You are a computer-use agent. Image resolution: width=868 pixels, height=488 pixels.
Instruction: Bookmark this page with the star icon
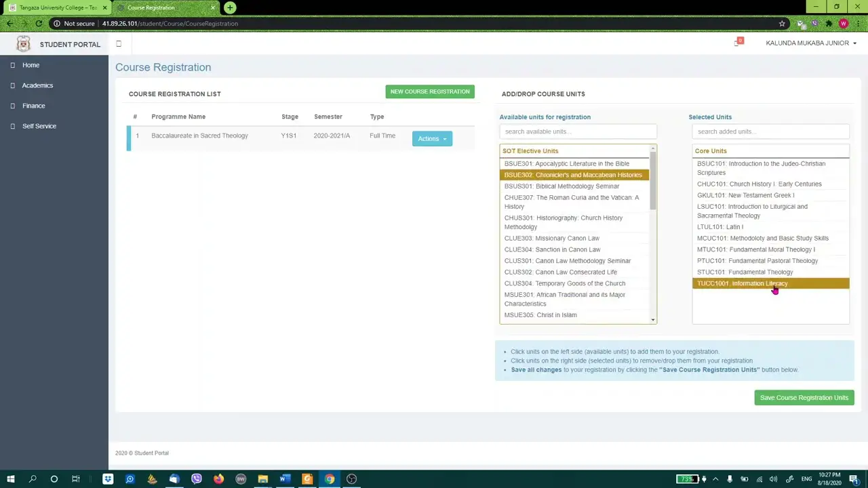point(782,24)
